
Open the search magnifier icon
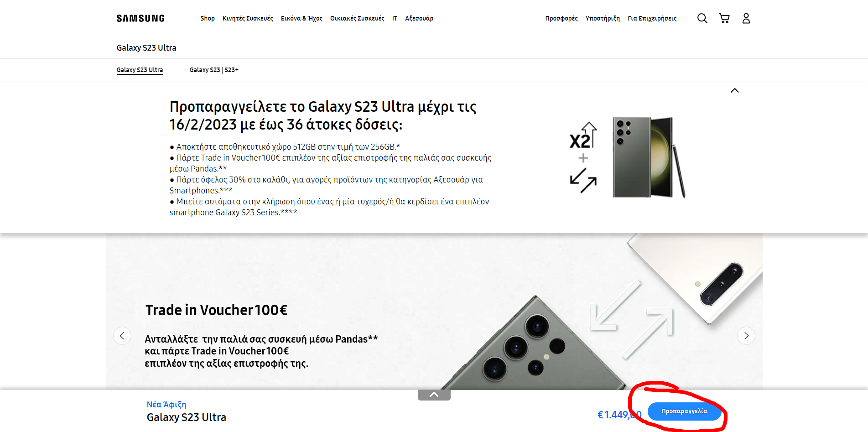(x=702, y=18)
